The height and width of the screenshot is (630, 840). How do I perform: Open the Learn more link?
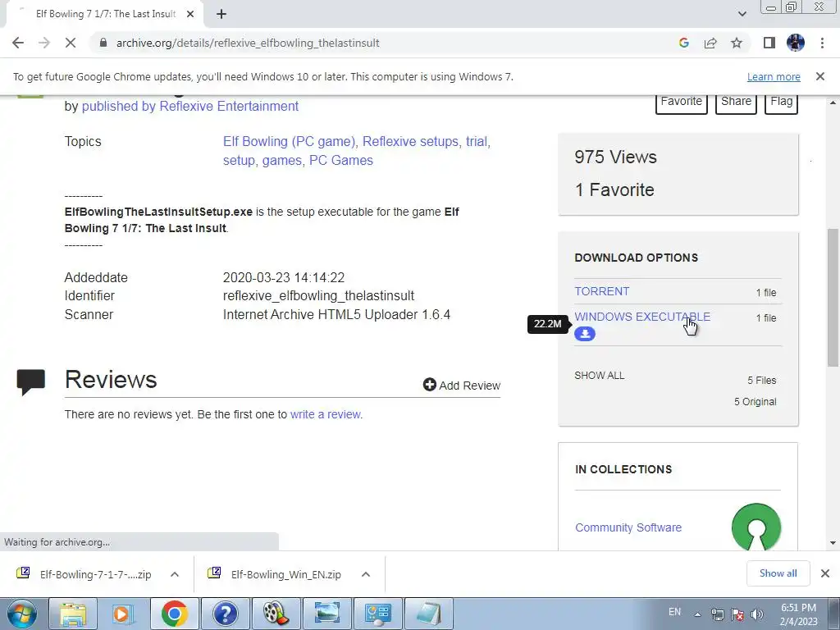(774, 76)
